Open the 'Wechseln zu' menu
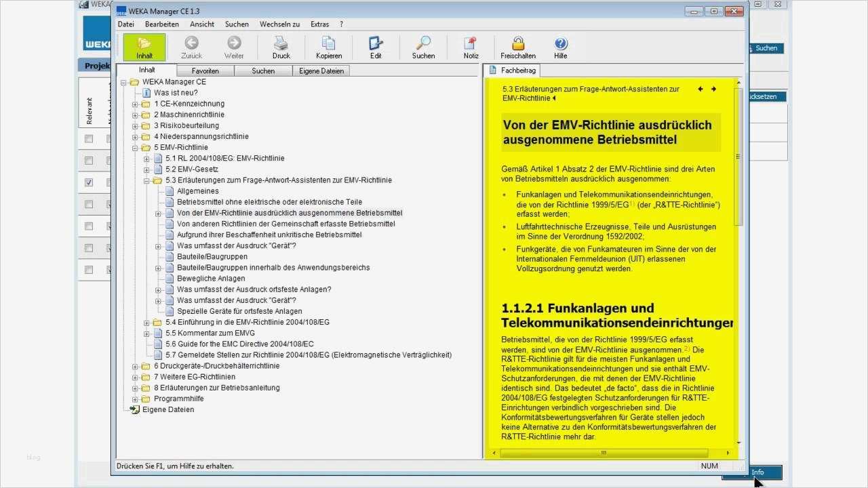Image resolution: width=868 pixels, height=488 pixels. (x=279, y=24)
